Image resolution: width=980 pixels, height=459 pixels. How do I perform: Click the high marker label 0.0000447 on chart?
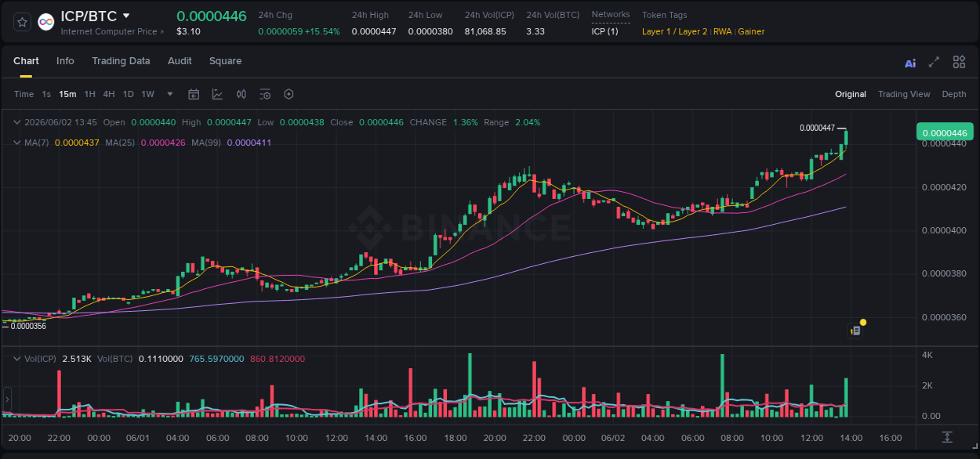(x=817, y=128)
